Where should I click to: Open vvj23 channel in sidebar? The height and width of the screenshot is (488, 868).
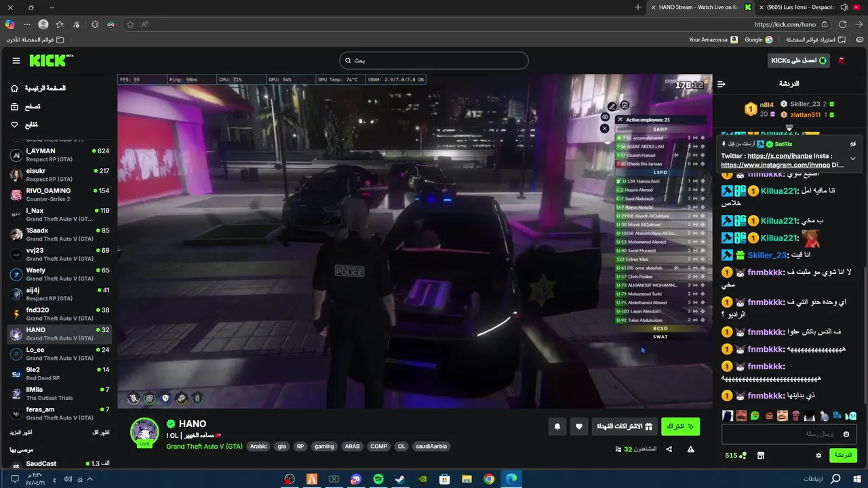coord(58,254)
